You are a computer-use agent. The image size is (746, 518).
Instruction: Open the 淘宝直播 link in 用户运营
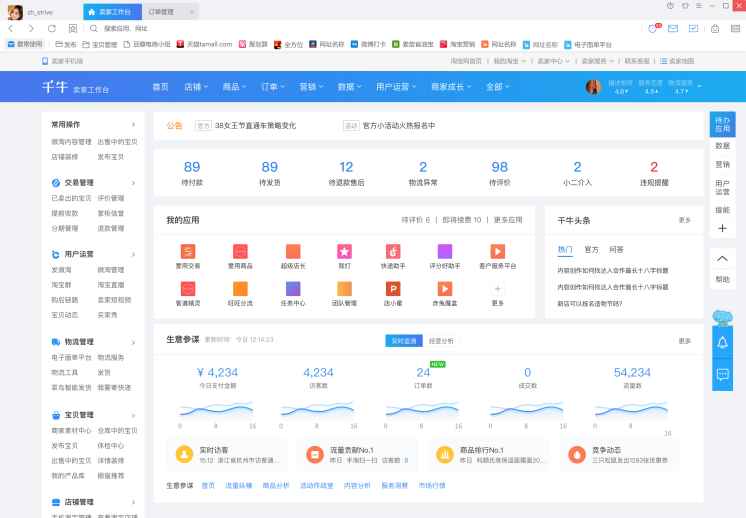click(x=111, y=284)
